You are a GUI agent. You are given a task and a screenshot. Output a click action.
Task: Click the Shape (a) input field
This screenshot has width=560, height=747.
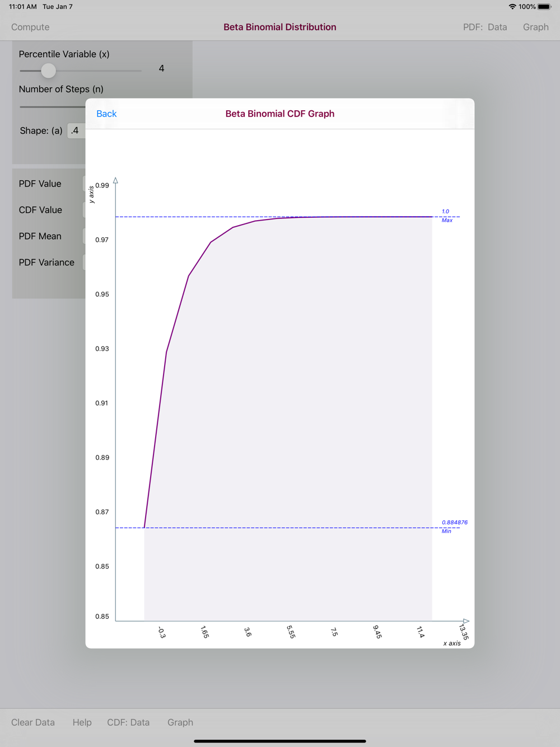[x=76, y=130]
